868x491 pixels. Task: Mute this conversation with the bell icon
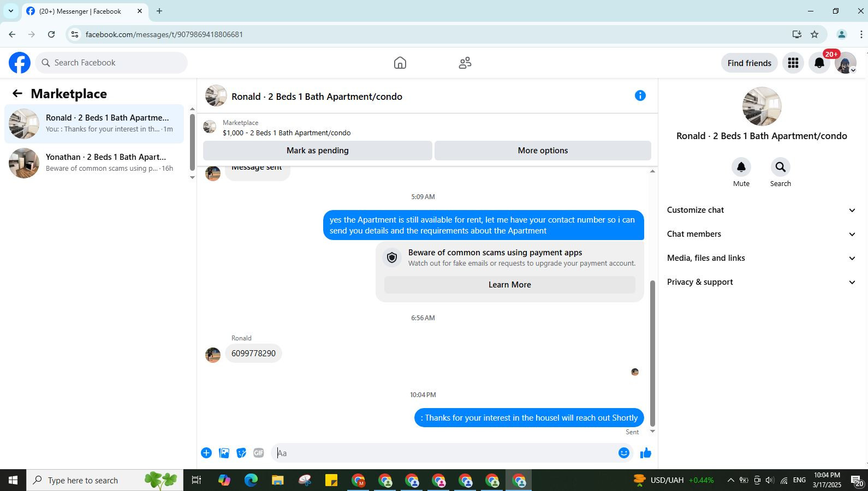click(741, 167)
